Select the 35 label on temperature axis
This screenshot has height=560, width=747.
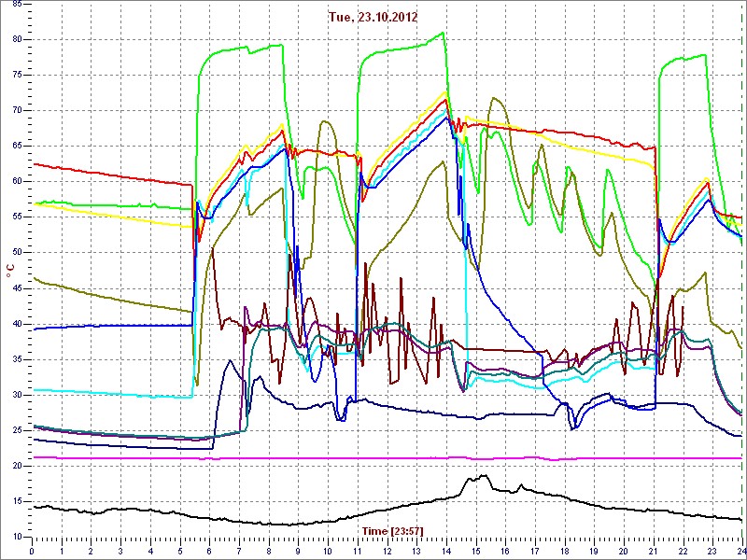click(17, 359)
